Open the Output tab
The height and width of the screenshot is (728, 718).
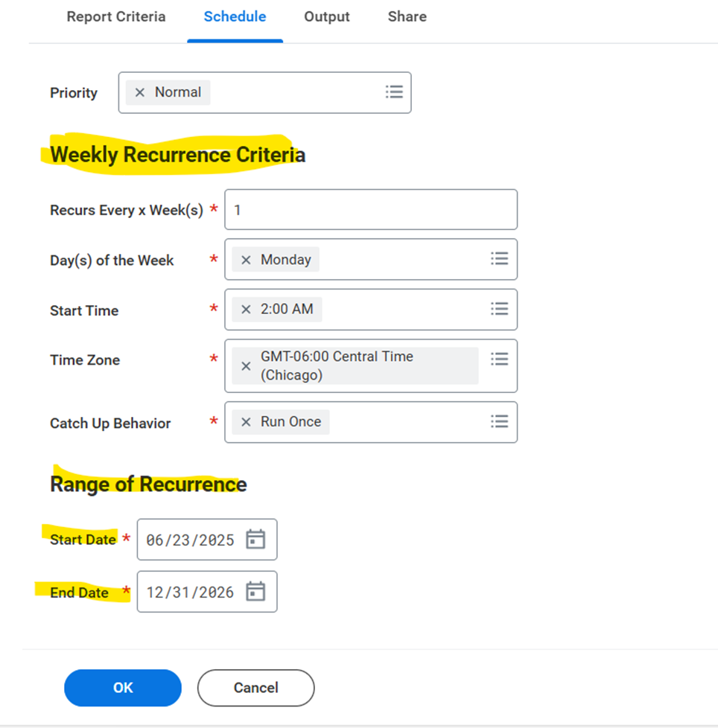[326, 16]
